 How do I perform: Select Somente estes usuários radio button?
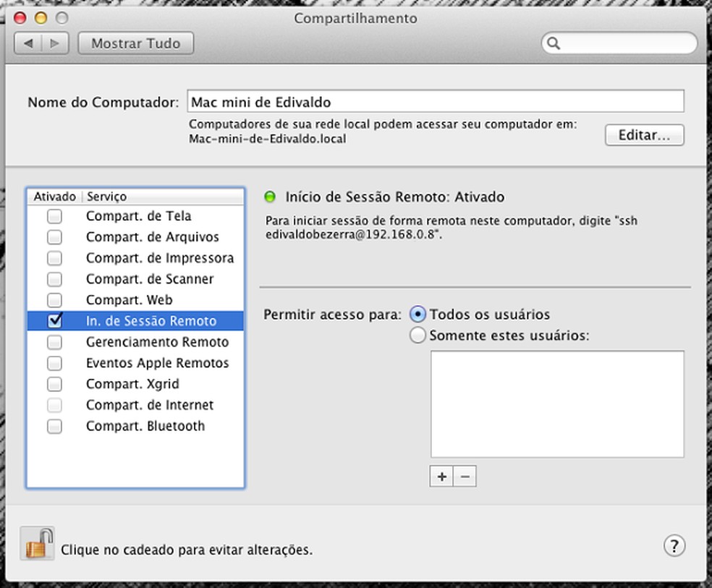click(418, 336)
